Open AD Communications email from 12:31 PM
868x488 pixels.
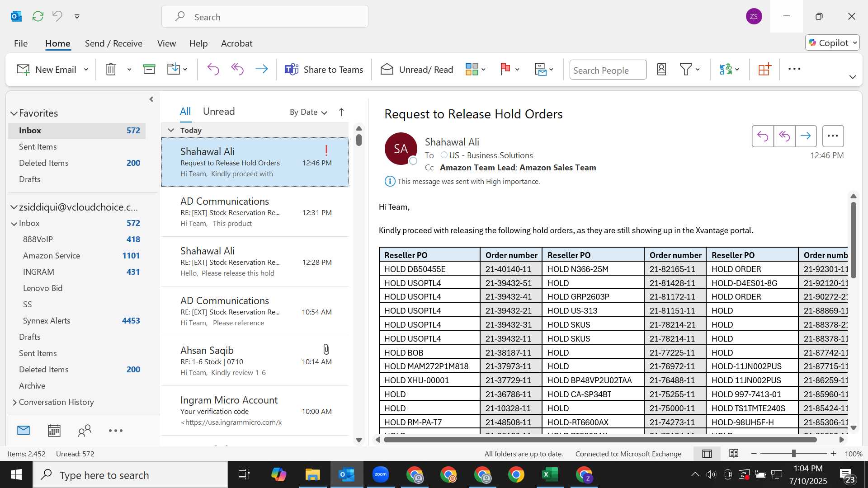tap(255, 211)
